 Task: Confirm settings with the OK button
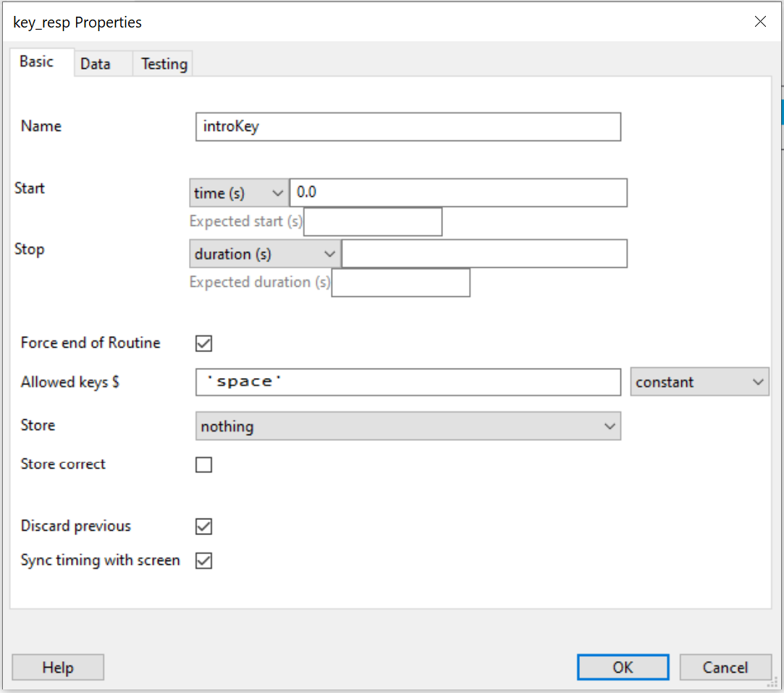pos(623,667)
